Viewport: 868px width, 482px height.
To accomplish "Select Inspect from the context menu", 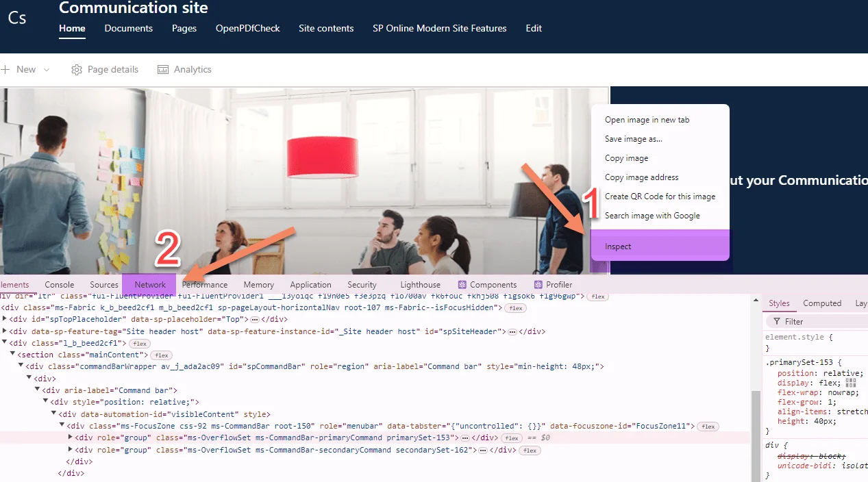I will click(x=618, y=246).
